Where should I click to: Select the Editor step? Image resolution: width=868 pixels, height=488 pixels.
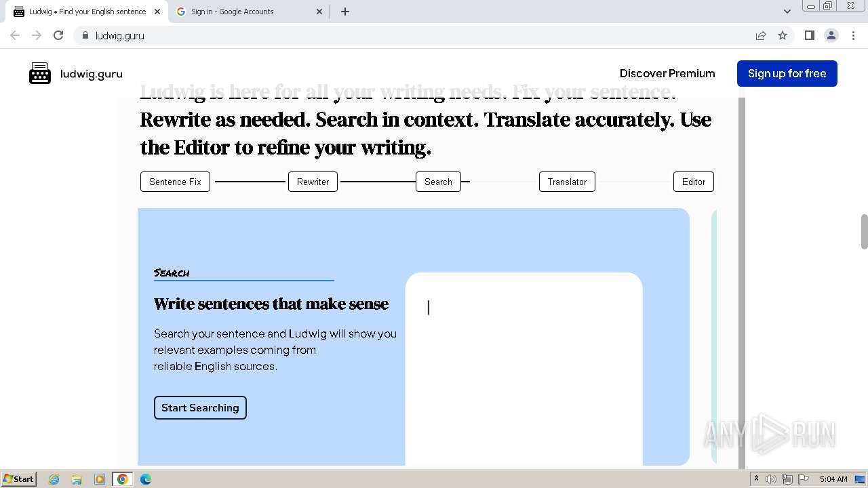point(694,182)
